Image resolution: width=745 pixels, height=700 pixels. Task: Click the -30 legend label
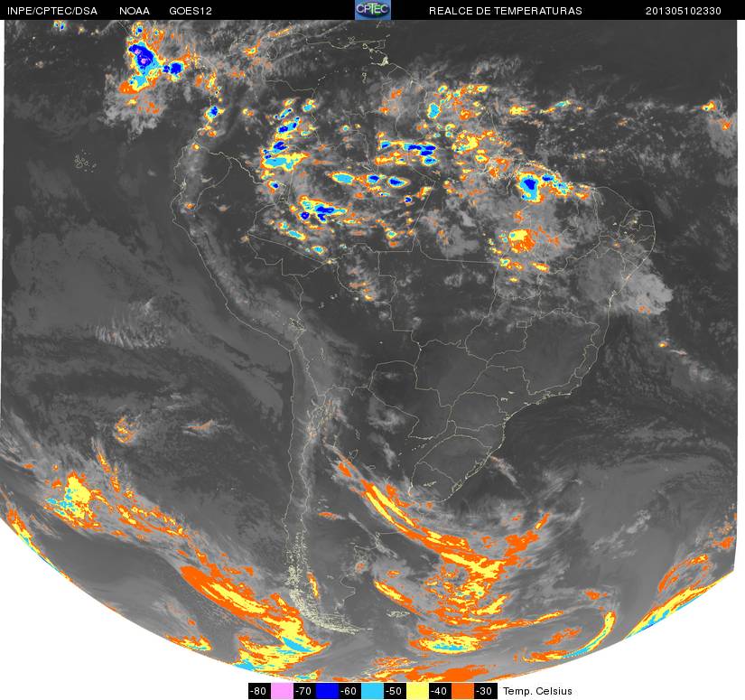coord(486,690)
